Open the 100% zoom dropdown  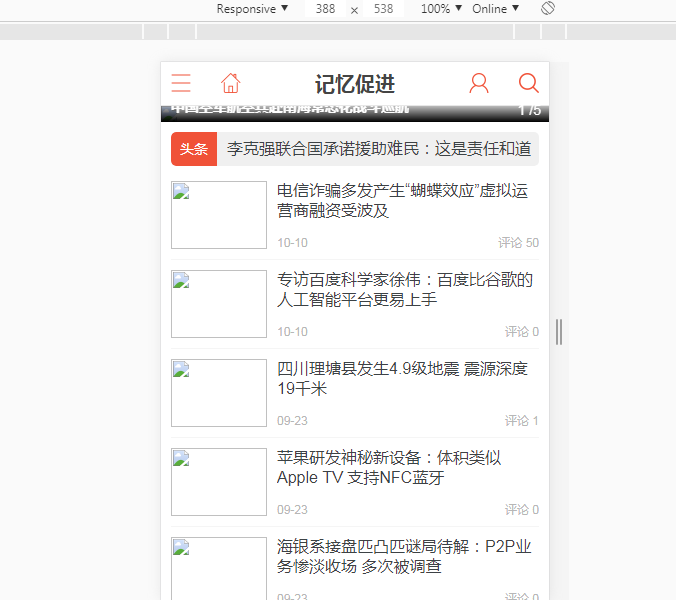(441, 9)
